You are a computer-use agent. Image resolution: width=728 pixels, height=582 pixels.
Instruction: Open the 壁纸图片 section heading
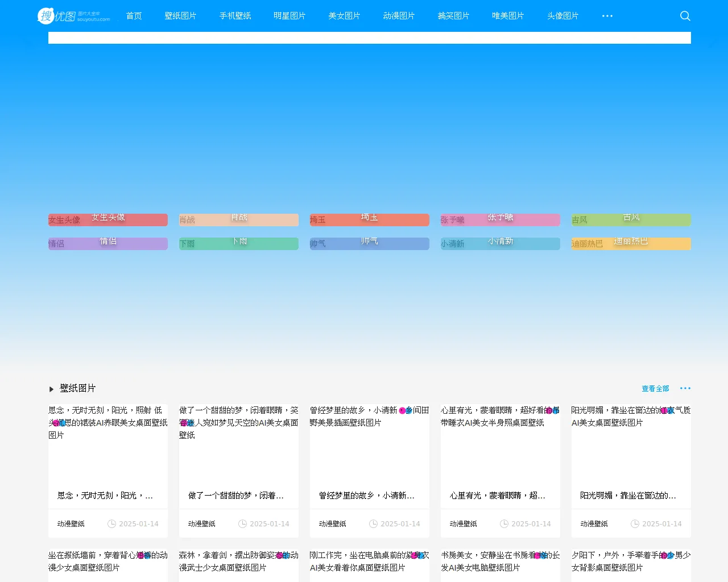click(x=78, y=388)
